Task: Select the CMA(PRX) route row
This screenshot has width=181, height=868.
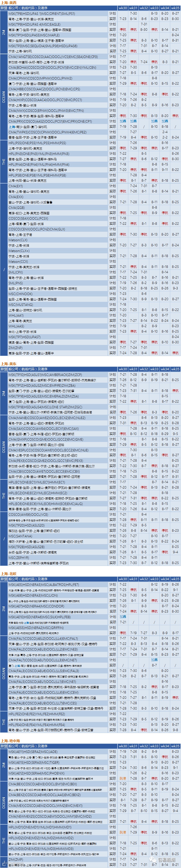Action: pyautogui.click(x=50, y=121)
